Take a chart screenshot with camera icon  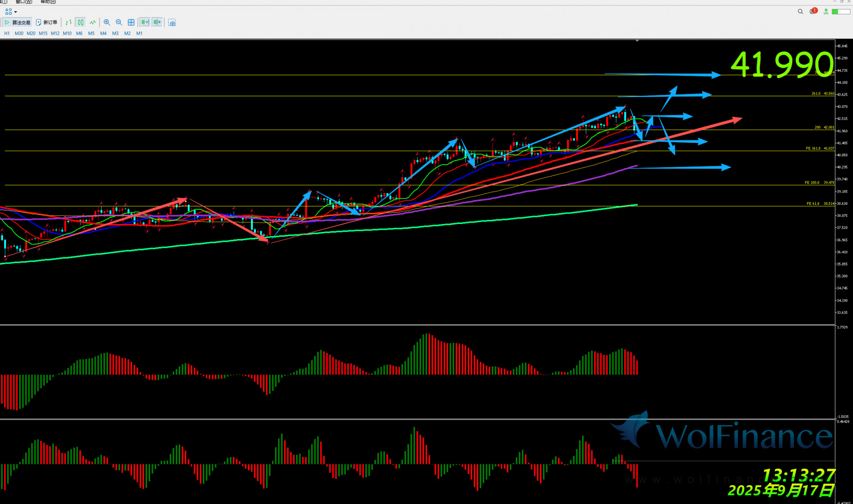172,23
